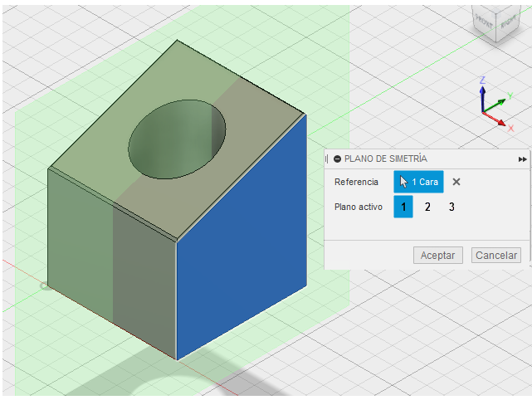Select the blue side face of the box
The height and width of the screenshot is (400, 532).
(242, 237)
